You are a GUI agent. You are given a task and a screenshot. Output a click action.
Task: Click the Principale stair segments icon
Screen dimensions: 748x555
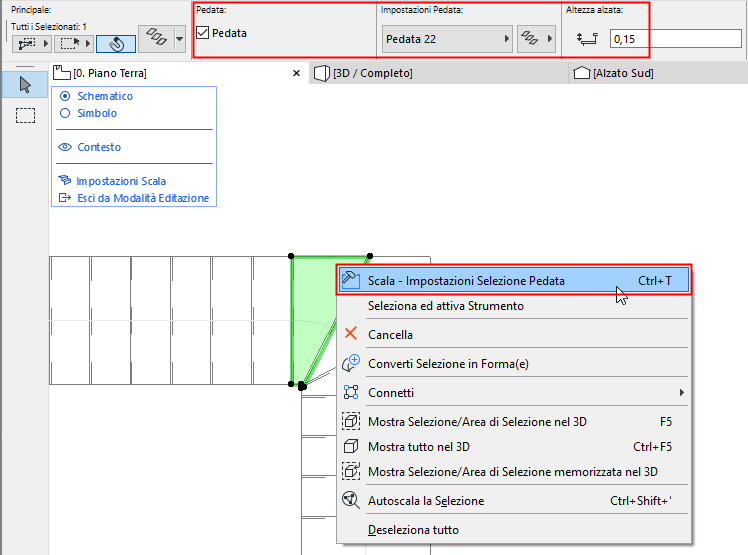tap(156, 37)
